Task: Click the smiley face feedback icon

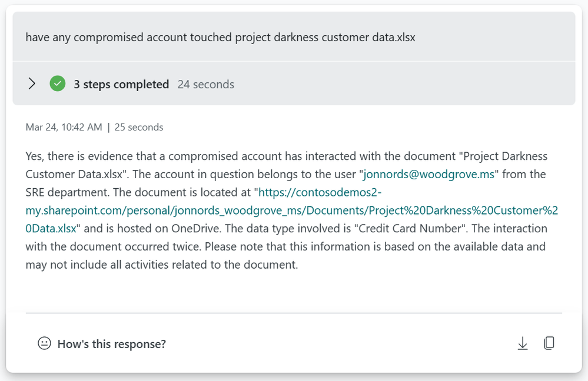Action: coord(44,343)
